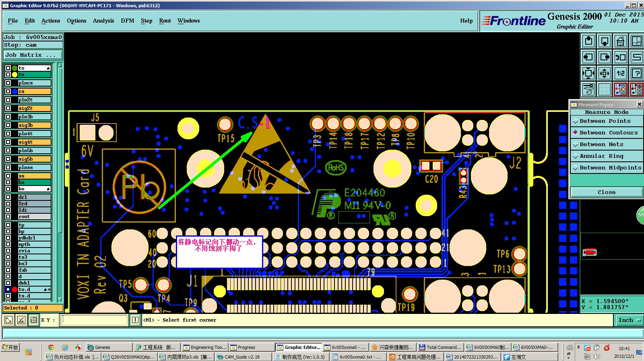Click the pan right view icon
This screenshot has width=644, height=361.
tap(605, 57)
